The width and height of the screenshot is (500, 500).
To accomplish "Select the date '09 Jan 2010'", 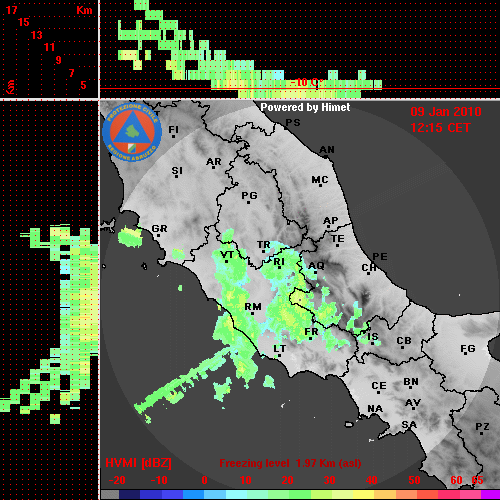I will click(446, 112).
